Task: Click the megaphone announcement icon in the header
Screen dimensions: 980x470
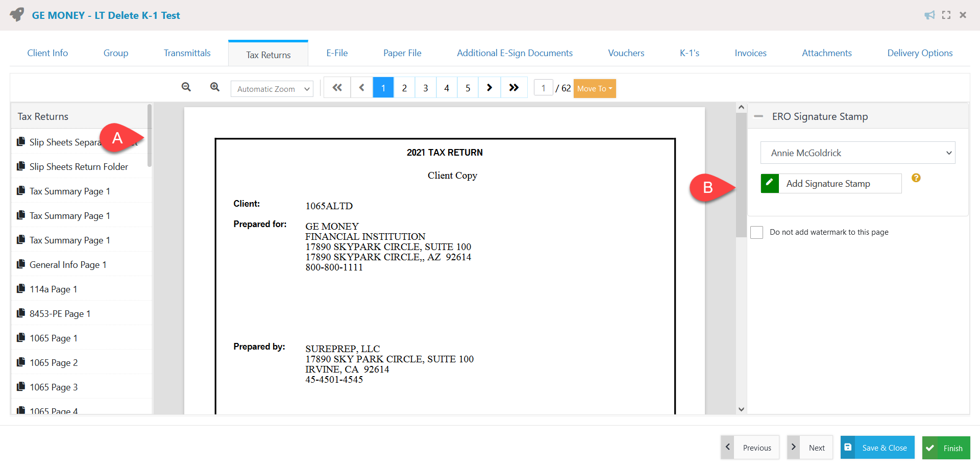Action: (929, 15)
